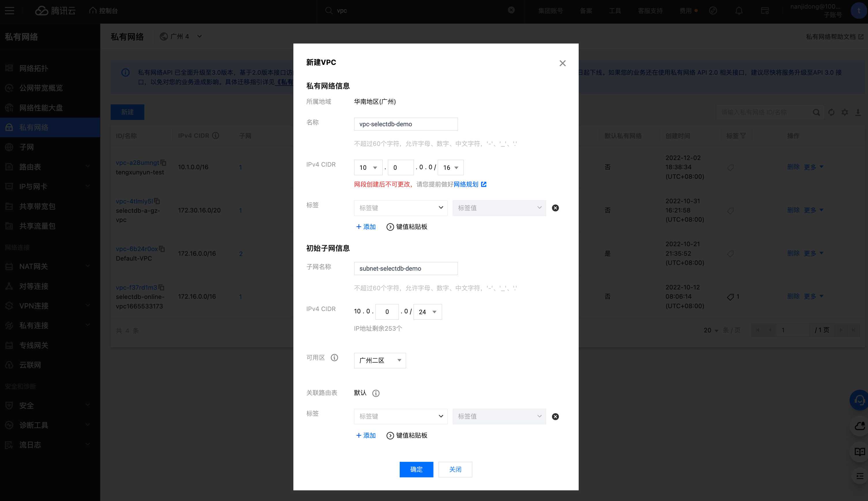Close the 新建VPC dialog with X icon

click(562, 63)
